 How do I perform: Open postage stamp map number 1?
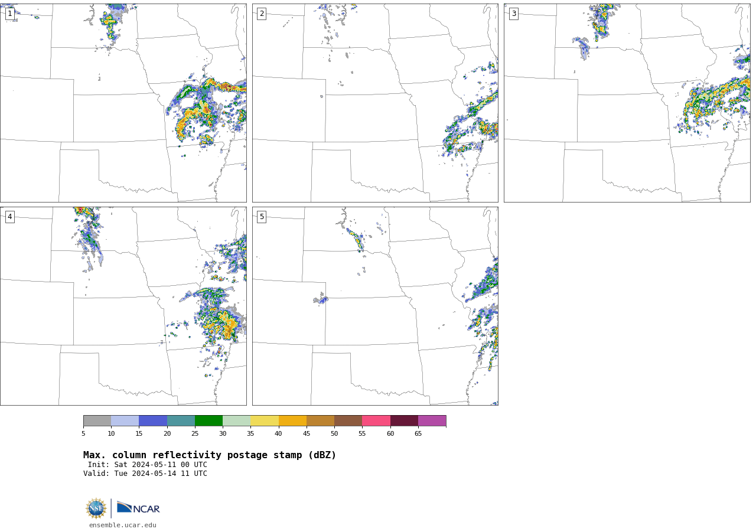pos(123,103)
